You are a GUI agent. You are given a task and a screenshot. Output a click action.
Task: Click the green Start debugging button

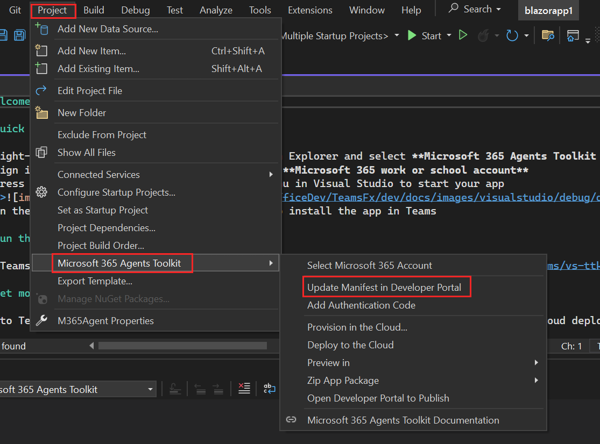pyautogui.click(x=424, y=36)
